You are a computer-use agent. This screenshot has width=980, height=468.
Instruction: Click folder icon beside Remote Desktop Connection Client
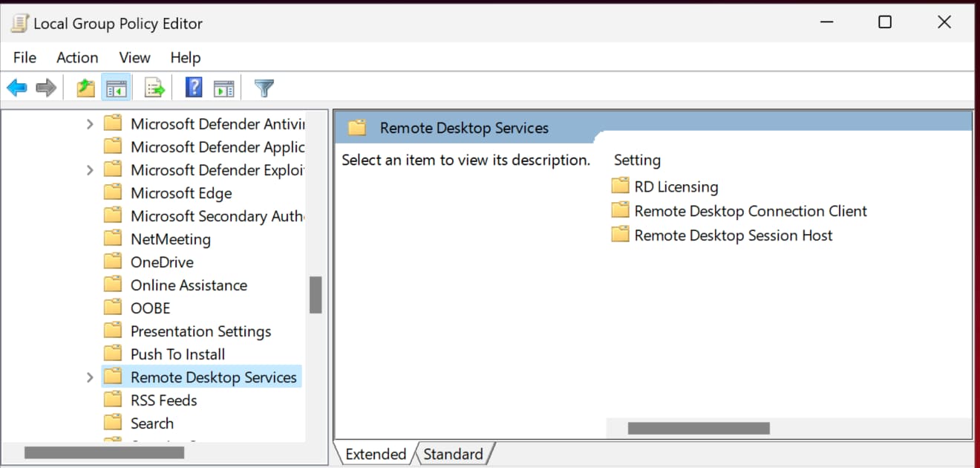620,210
